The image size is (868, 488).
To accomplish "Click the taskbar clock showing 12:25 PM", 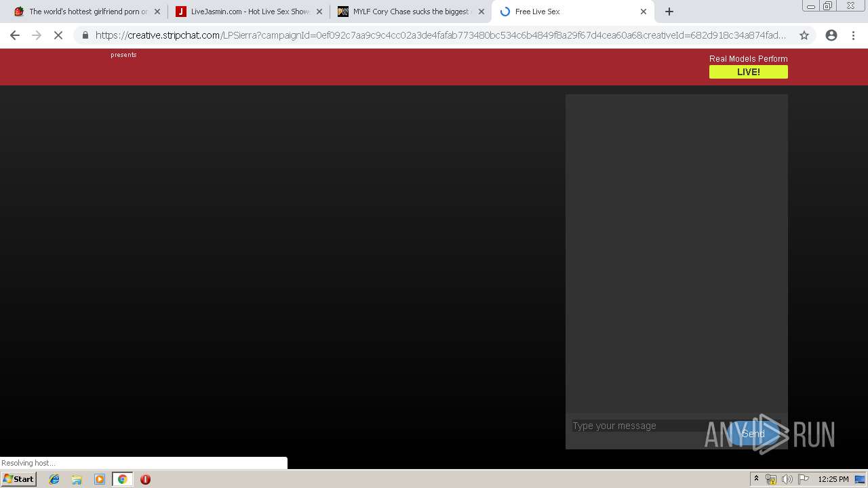I will pyautogui.click(x=833, y=479).
